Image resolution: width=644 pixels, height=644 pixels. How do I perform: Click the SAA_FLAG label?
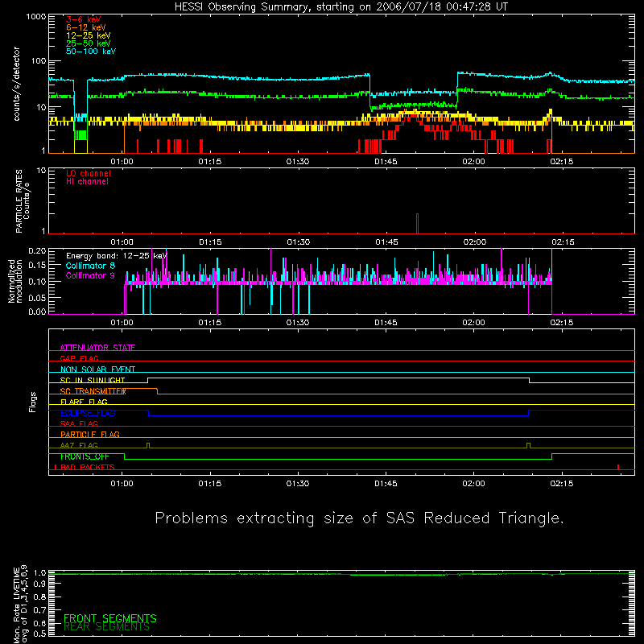(79, 423)
